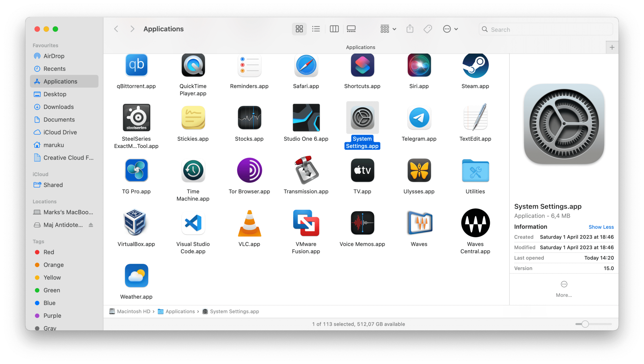Select the Steam.app icon
Image resolution: width=644 pixels, height=364 pixels.
475,65
